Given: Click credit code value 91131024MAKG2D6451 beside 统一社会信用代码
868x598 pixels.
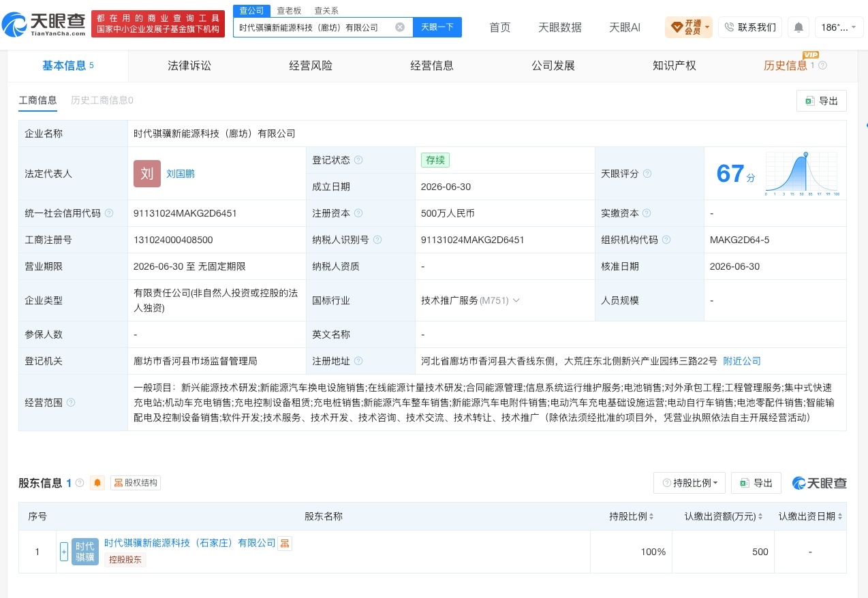Looking at the screenshot, I should 185,213.
